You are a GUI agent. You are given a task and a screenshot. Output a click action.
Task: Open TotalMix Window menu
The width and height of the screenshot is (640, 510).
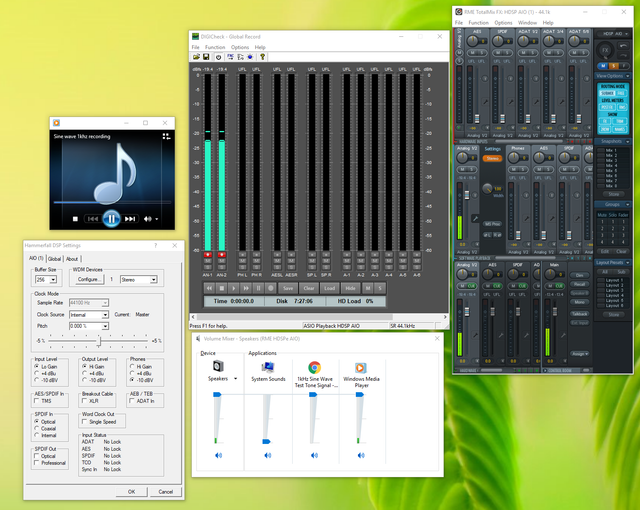coord(527,23)
